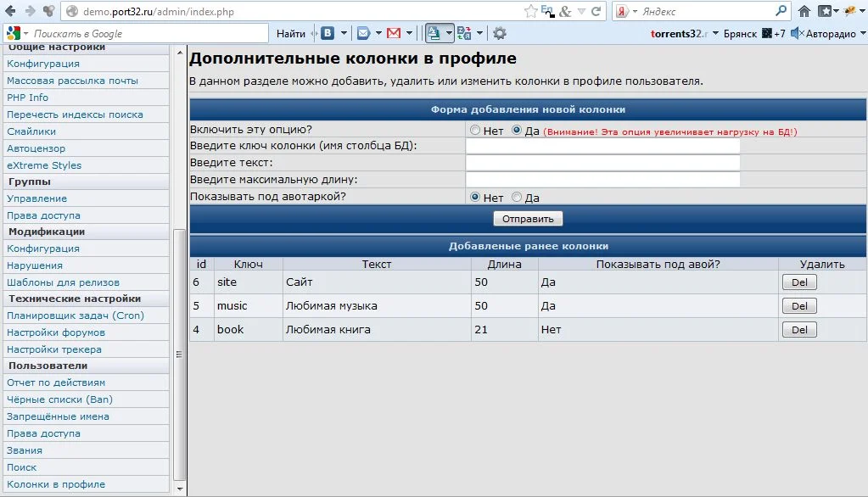Focus the 'Введите максимальную длину' input field
868x497 pixels.
click(x=602, y=179)
